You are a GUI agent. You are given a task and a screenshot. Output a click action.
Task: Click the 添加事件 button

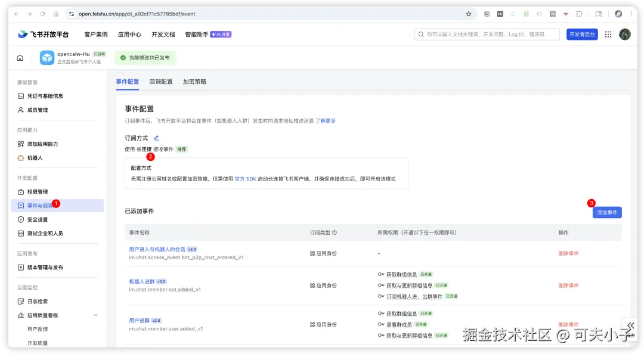[x=607, y=212]
